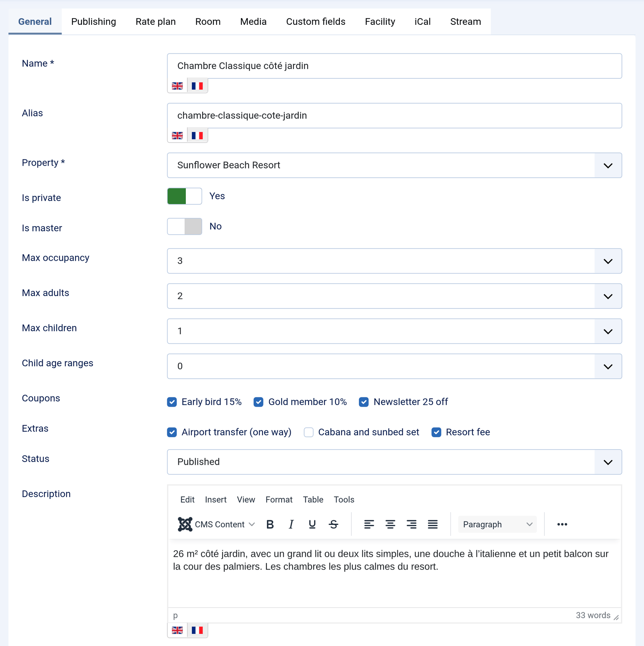The width and height of the screenshot is (644, 646).
Task: Click into the Name input field
Action: 395,66
